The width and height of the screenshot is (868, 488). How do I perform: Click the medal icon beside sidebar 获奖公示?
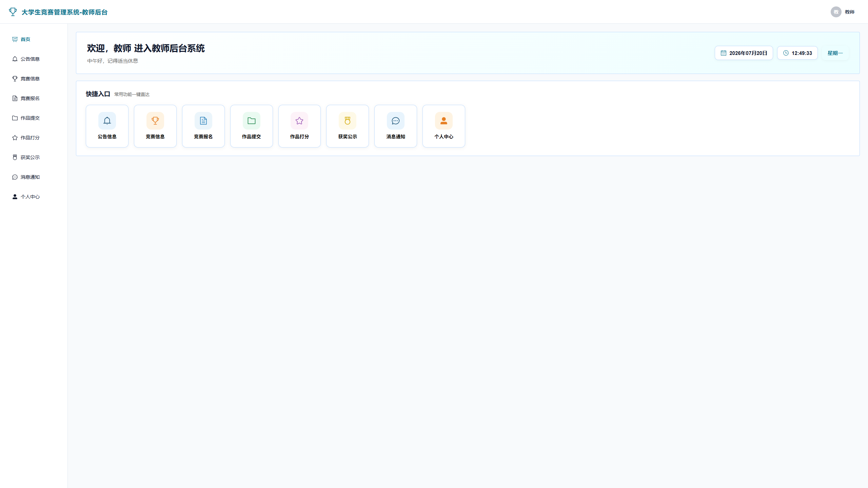(15, 157)
